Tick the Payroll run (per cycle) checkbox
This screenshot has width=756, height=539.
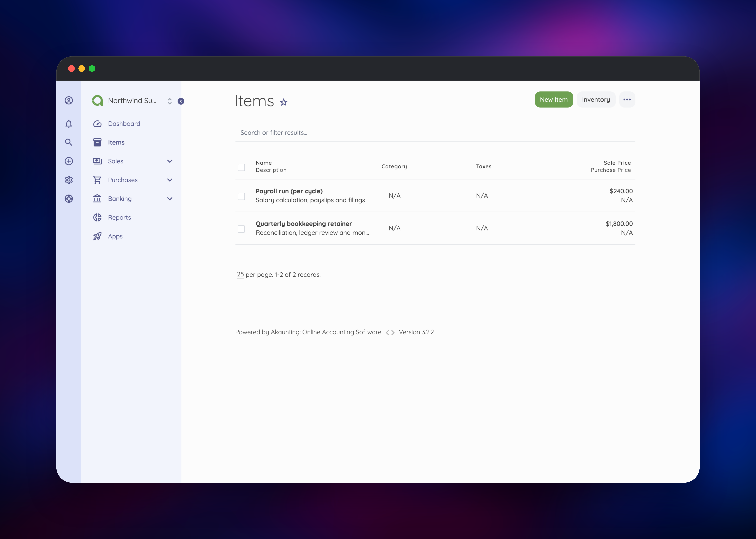point(241,197)
